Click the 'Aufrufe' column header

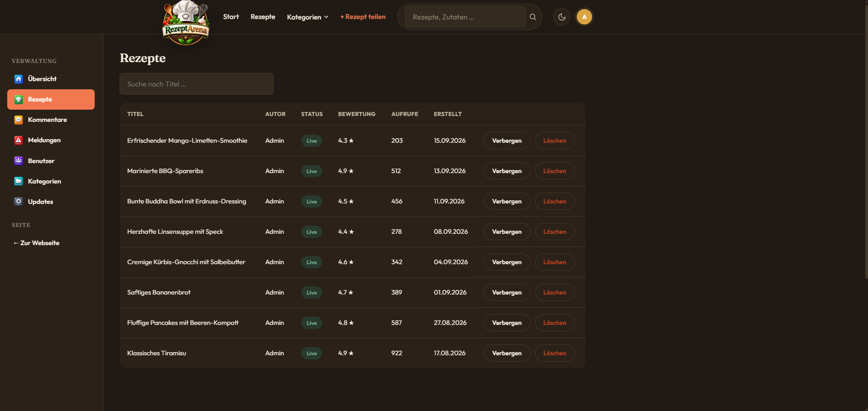(x=405, y=114)
